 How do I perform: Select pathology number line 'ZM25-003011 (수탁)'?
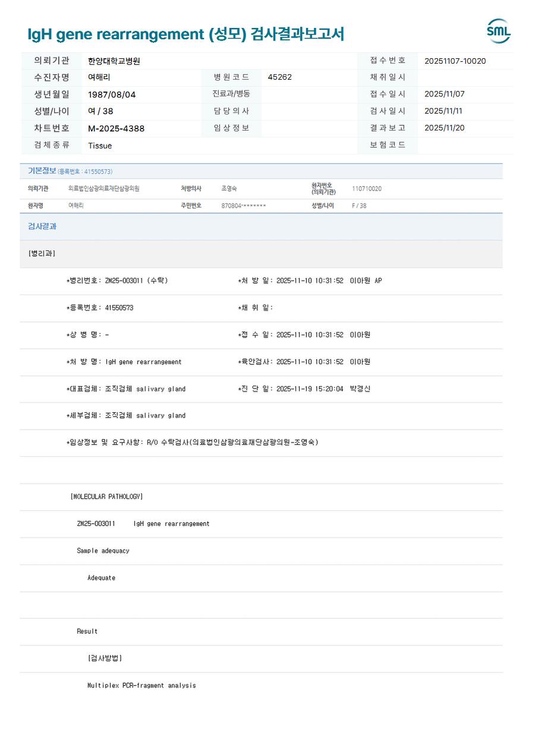(117, 281)
